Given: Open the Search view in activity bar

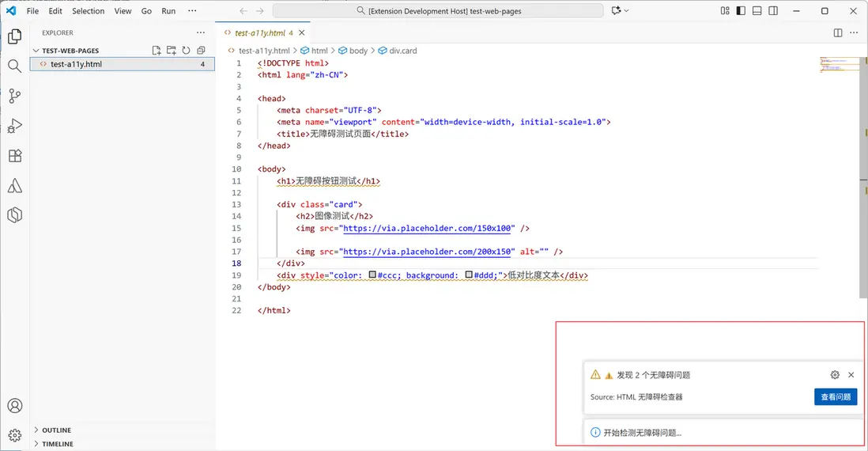Looking at the screenshot, I should (14, 66).
